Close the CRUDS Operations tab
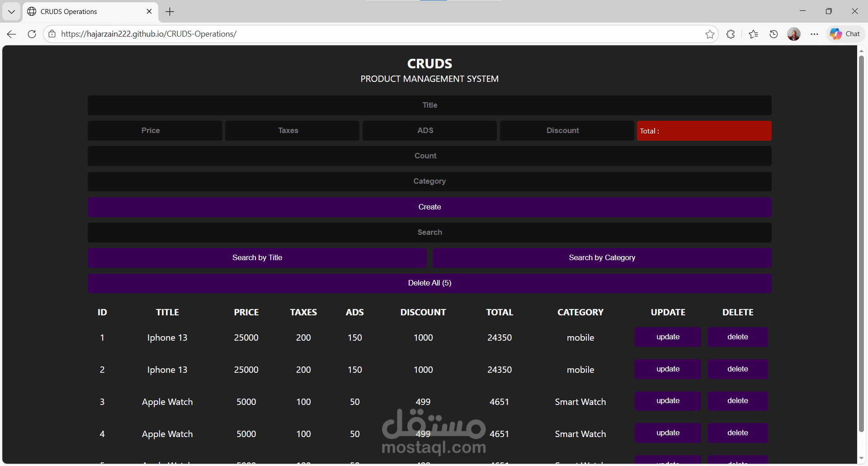Viewport: 868px width, 466px height. [149, 11]
